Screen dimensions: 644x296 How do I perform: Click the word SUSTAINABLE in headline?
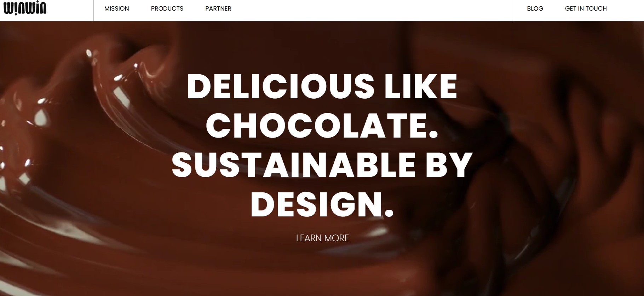293,165
